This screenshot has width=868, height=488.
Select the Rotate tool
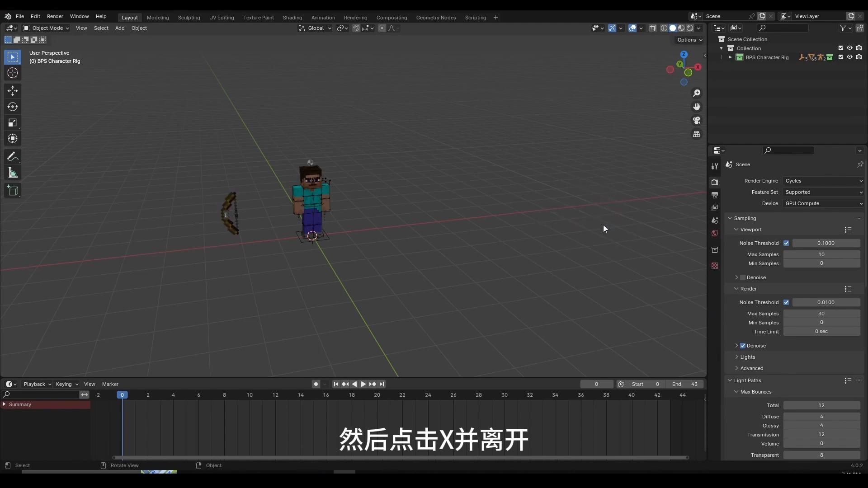pyautogui.click(x=12, y=107)
